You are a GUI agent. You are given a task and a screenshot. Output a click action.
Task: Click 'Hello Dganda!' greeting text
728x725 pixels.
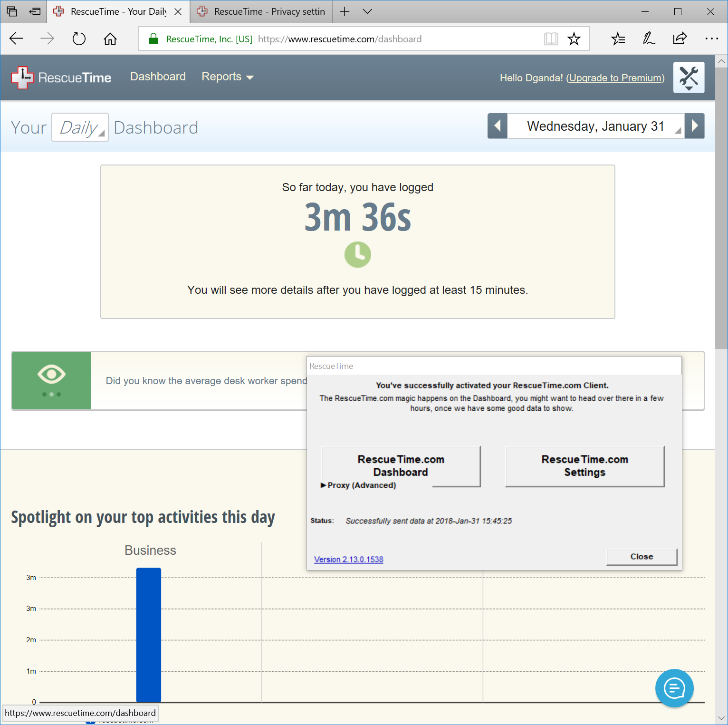(531, 78)
